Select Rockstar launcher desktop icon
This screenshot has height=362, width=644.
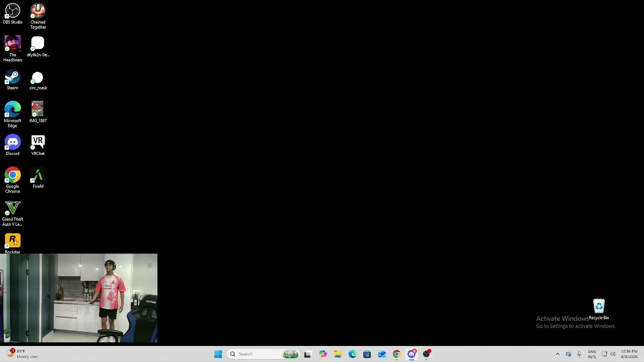(x=13, y=244)
